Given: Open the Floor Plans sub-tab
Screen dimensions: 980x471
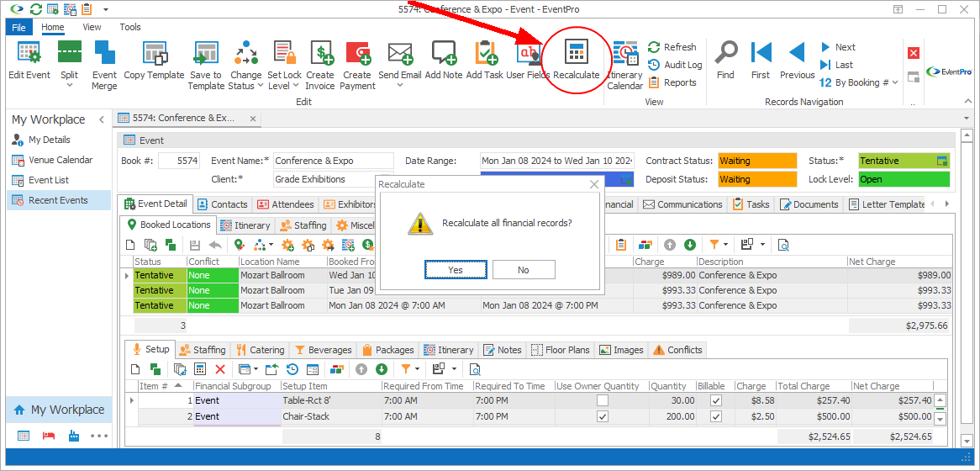Looking at the screenshot, I should (x=561, y=350).
